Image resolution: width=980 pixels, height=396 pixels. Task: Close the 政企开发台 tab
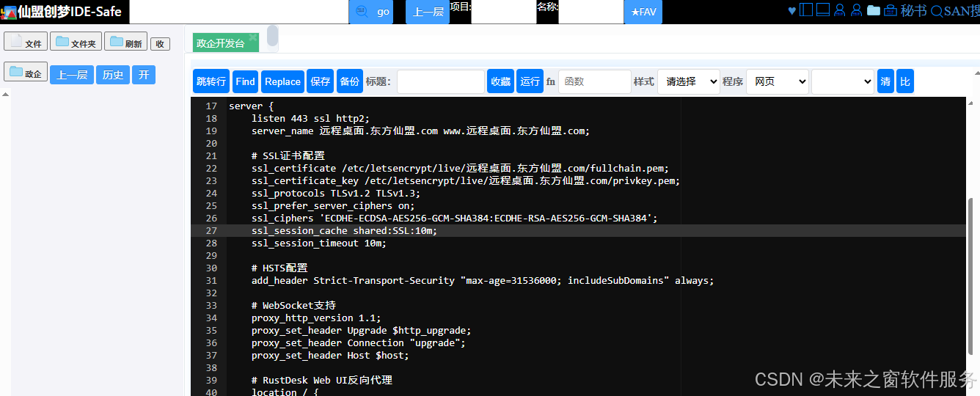point(253,37)
